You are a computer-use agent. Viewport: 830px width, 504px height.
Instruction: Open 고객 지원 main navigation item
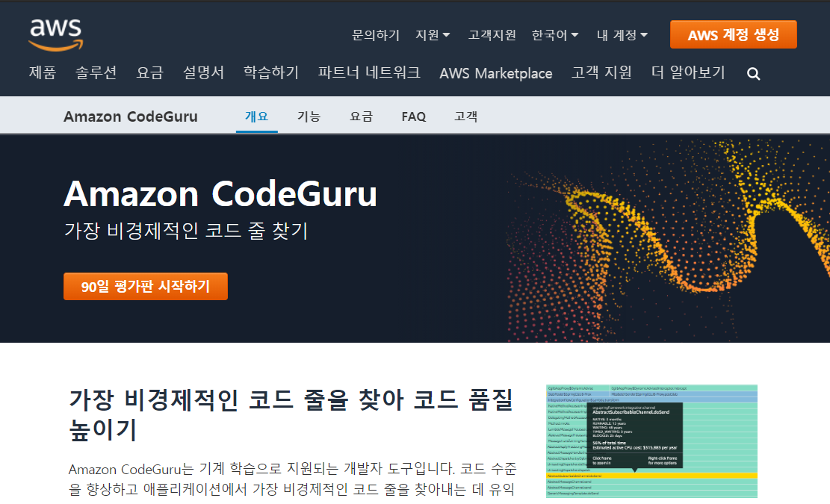(x=601, y=72)
